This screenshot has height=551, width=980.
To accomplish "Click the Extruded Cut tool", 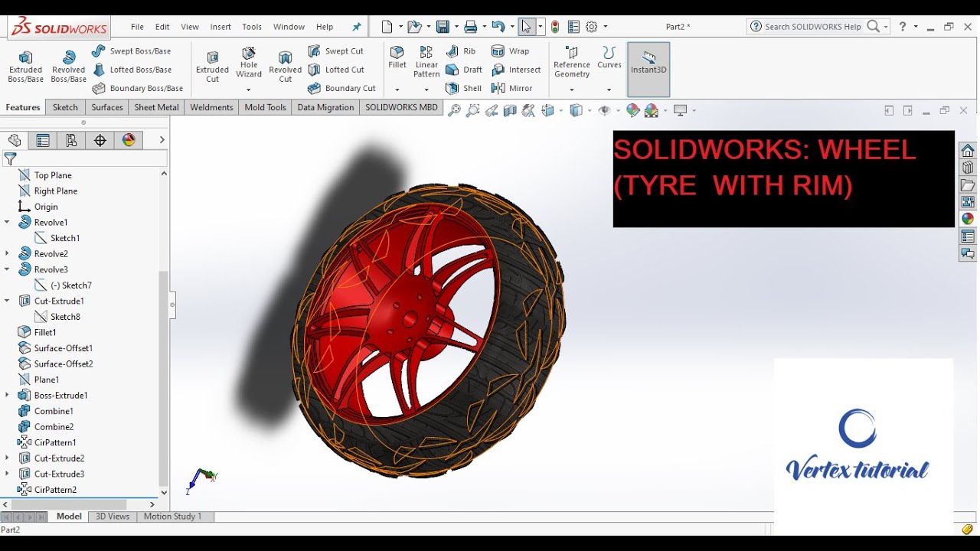I will pos(212,67).
